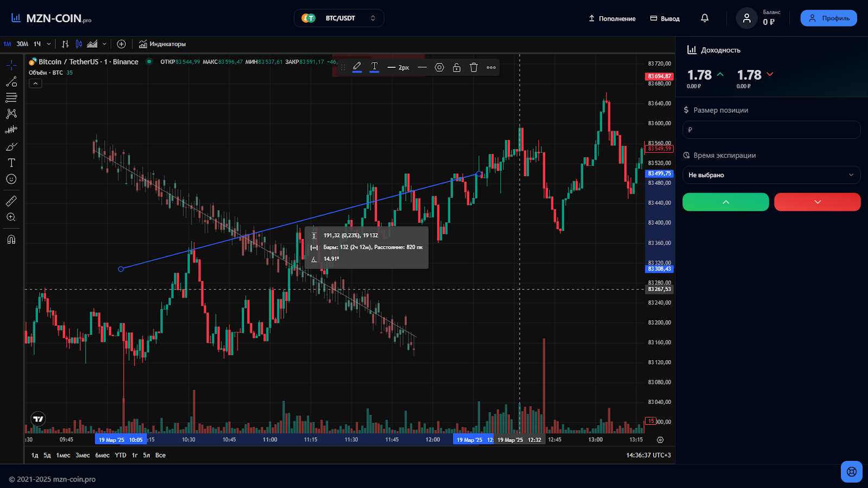
Task: Set chart range to YTD
Action: tap(120, 455)
